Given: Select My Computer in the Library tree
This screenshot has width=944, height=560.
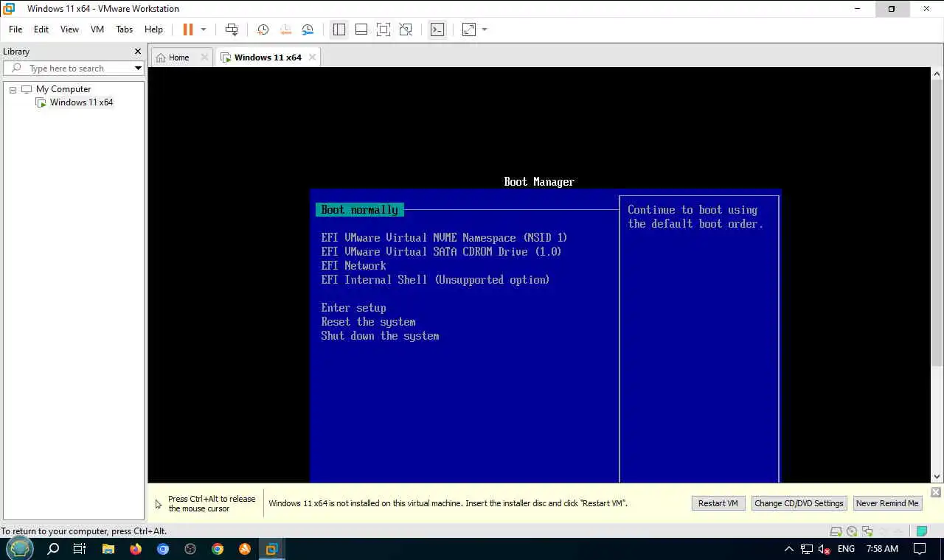Looking at the screenshot, I should pos(63,89).
